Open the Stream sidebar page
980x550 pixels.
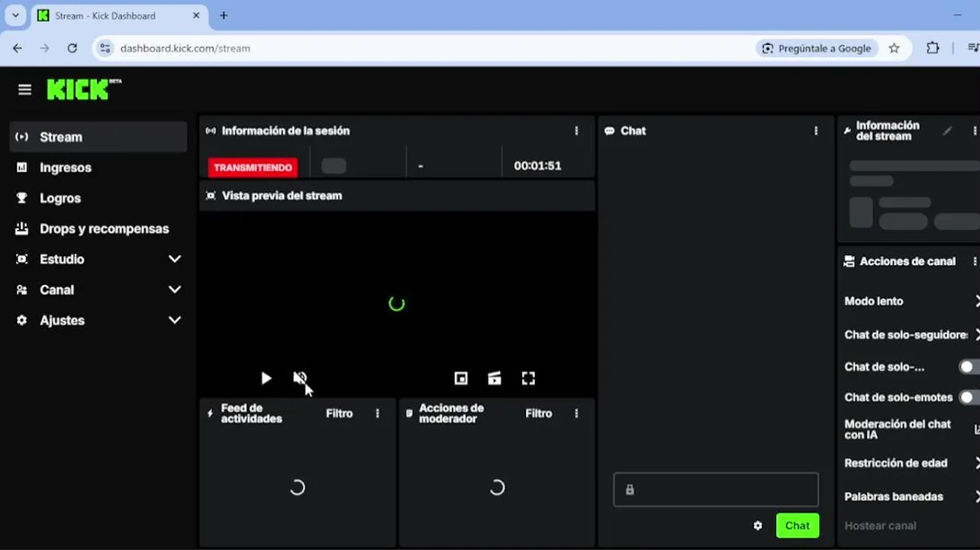click(x=98, y=137)
